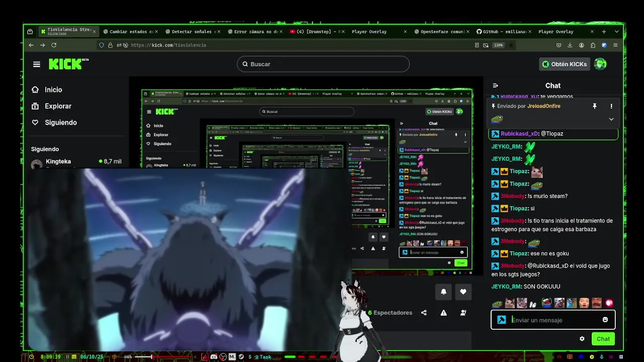Open the browser application menu

pyautogui.click(x=615, y=45)
